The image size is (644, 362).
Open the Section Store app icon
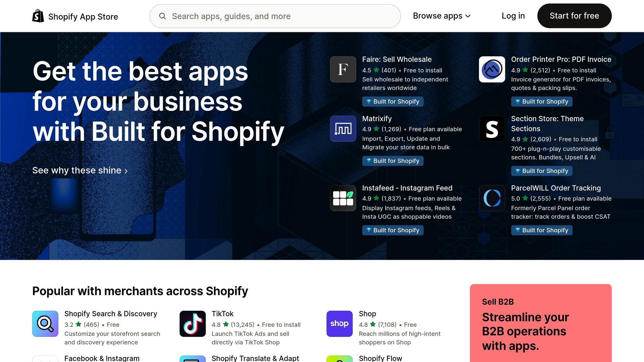492,129
